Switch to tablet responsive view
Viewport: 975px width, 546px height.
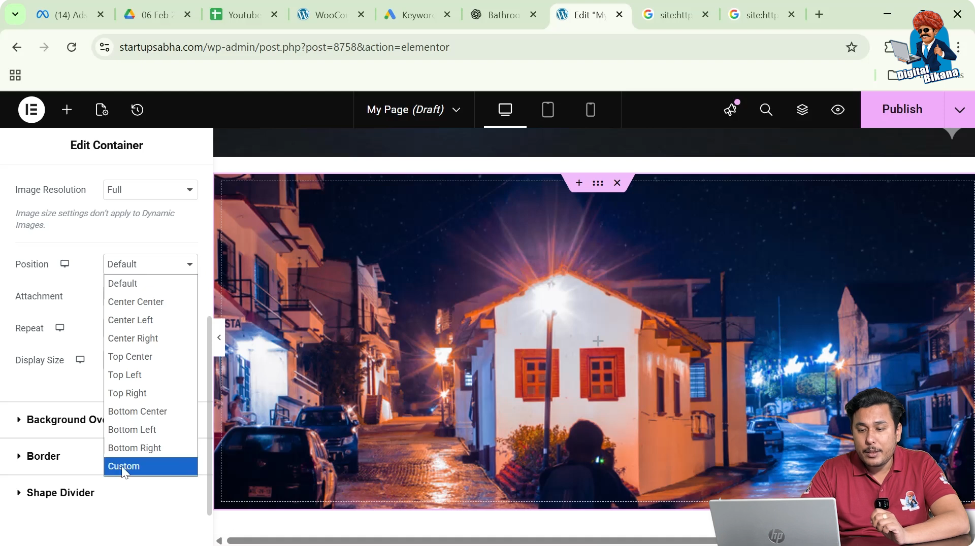click(548, 110)
